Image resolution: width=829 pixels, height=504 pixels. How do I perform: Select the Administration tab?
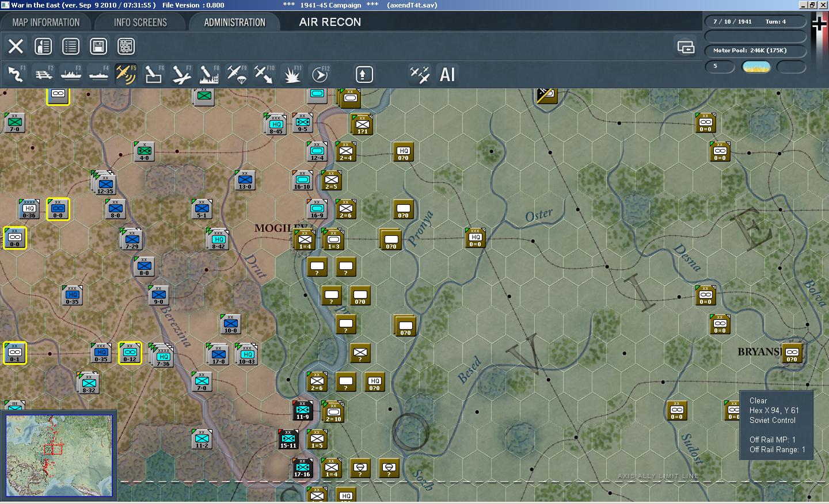234,22
